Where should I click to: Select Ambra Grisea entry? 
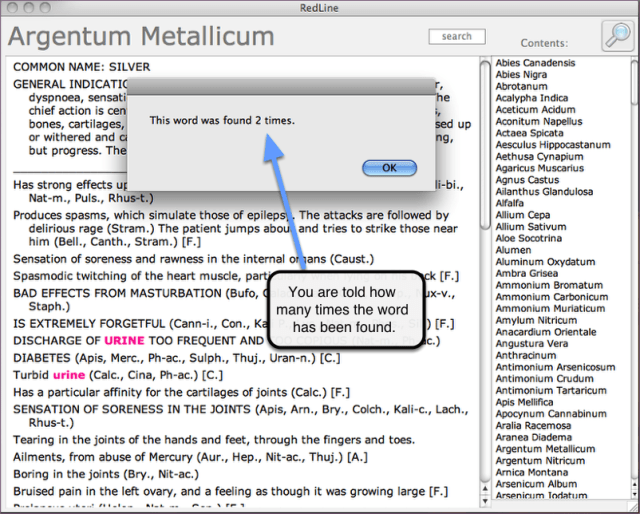(527, 274)
